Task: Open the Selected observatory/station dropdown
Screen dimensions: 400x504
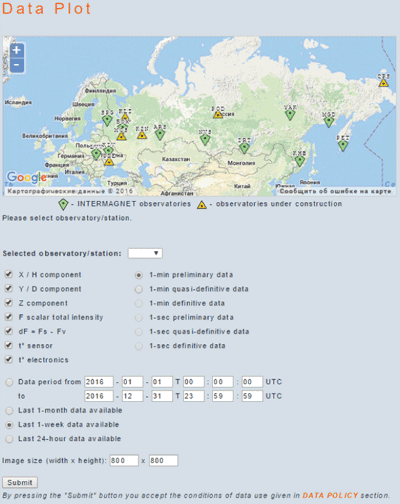Action: pos(145,253)
